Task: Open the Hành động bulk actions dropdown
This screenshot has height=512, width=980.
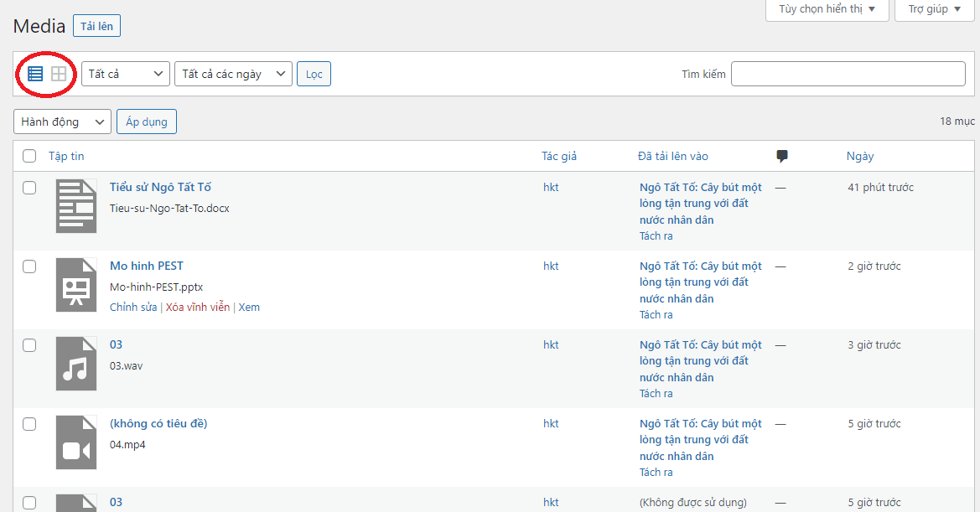Action: click(x=63, y=122)
